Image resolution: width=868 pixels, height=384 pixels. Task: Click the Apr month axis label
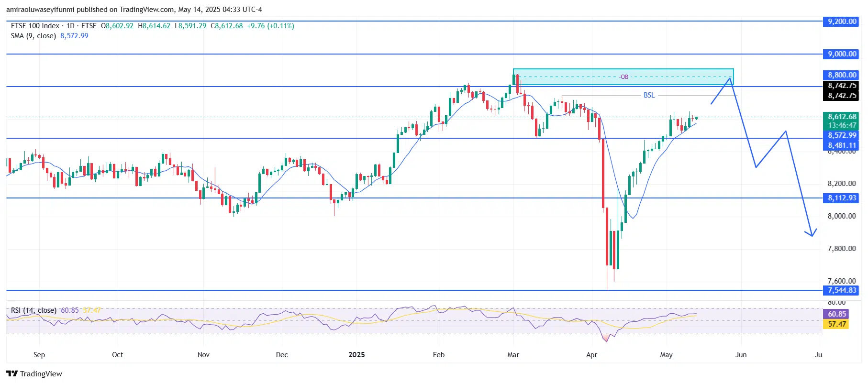click(591, 355)
